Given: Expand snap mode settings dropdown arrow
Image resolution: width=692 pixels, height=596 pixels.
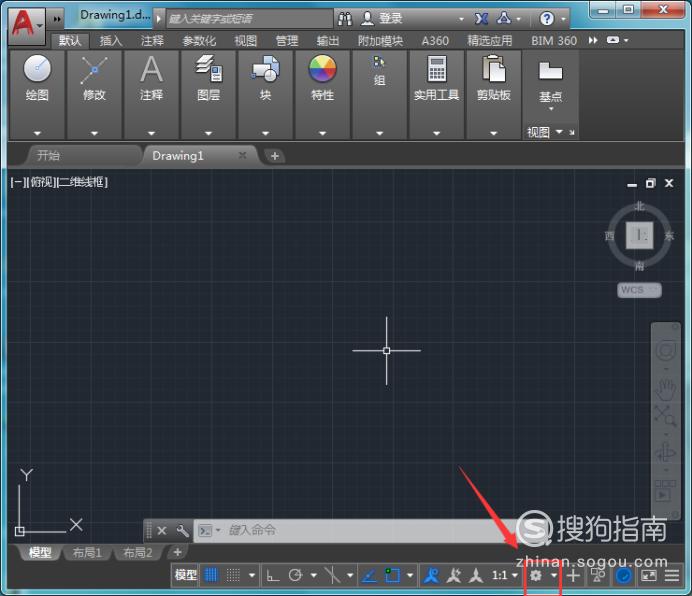Looking at the screenshot, I should (x=252, y=575).
